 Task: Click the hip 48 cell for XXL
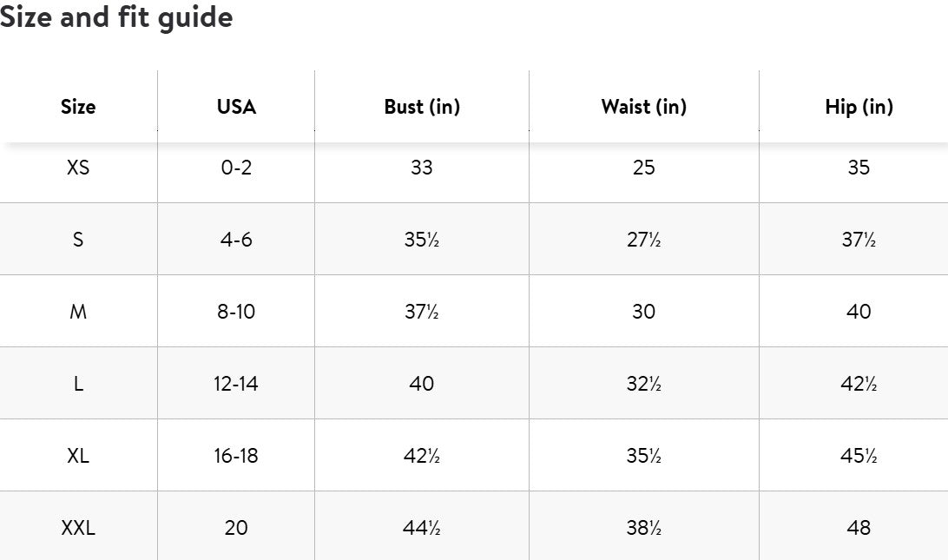coord(859,527)
